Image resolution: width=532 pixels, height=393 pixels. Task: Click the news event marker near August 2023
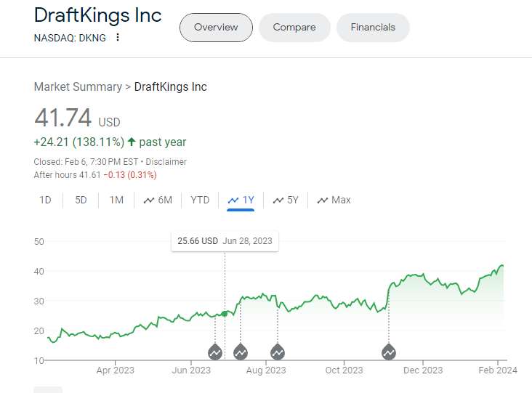[x=277, y=352]
